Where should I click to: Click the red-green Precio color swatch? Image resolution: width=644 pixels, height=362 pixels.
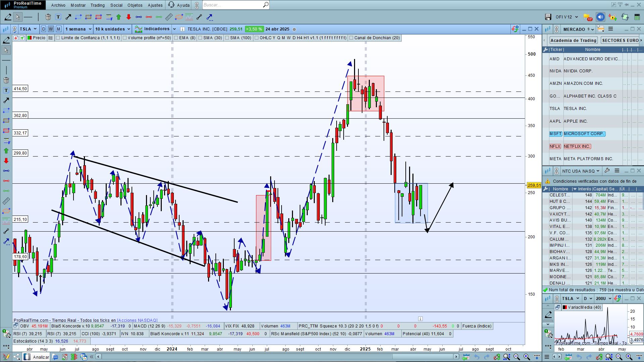click(x=30, y=38)
